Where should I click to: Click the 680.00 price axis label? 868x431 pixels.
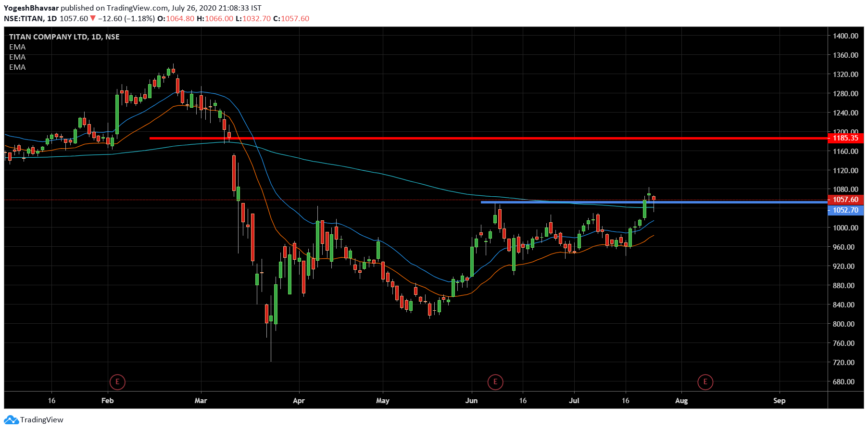[843, 381]
